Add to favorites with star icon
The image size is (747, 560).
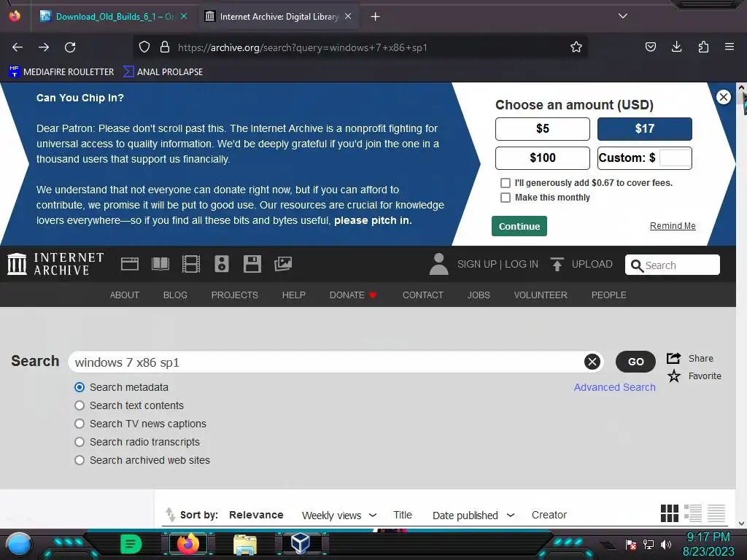coord(673,376)
